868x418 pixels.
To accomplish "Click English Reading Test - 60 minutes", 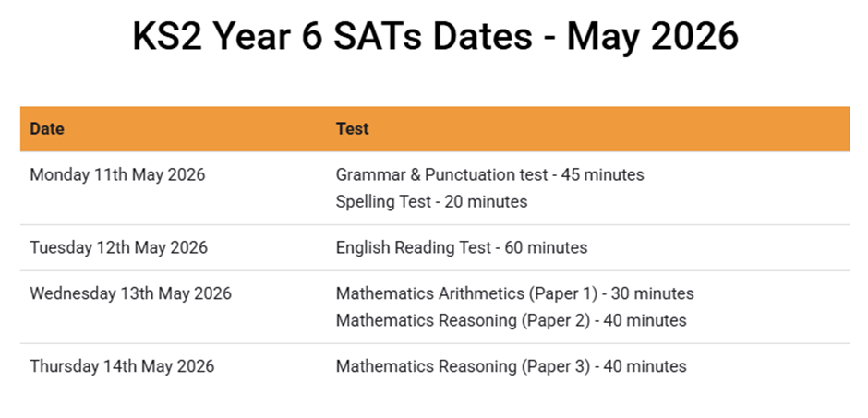I will point(462,247).
